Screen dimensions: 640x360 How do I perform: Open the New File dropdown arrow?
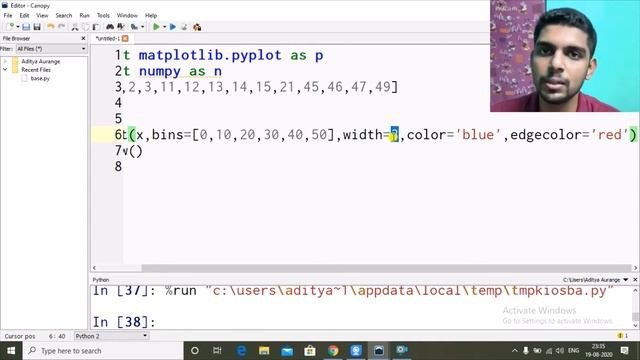[18, 27]
